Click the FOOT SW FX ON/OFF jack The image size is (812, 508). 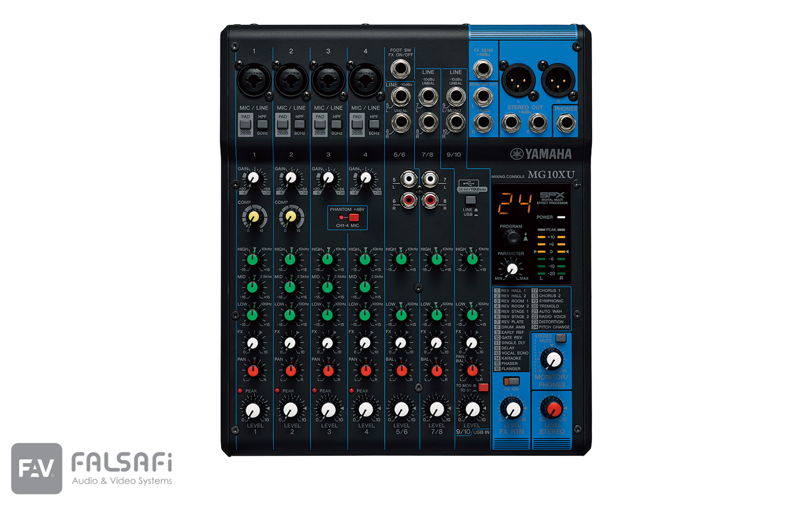click(x=401, y=69)
